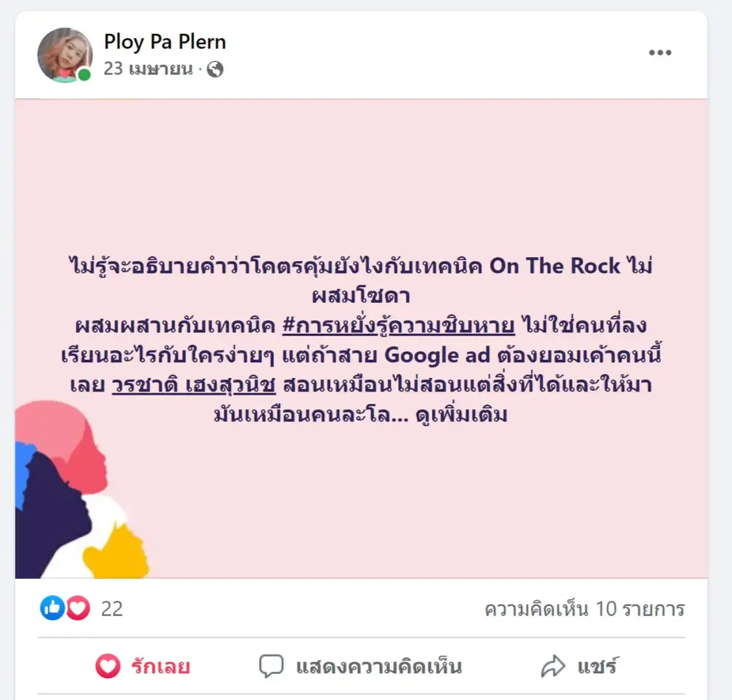The width and height of the screenshot is (732, 700).
Task: Toggle the รักเลย love reaction button
Action: (x=143, y=666)
